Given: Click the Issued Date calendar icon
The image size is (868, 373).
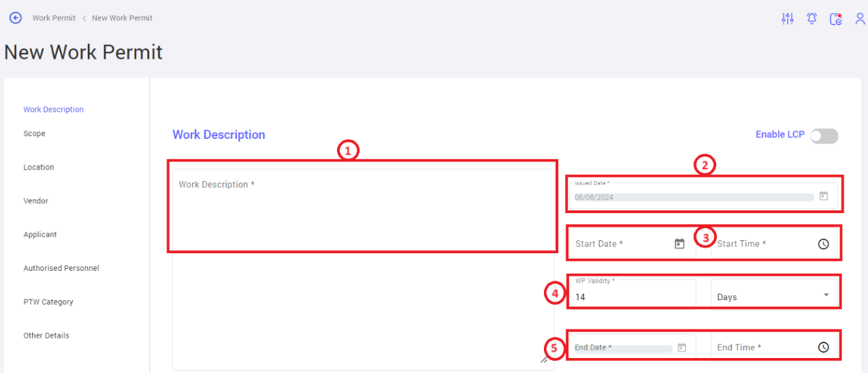Looking at the screenshot, I should click(824, 196).
